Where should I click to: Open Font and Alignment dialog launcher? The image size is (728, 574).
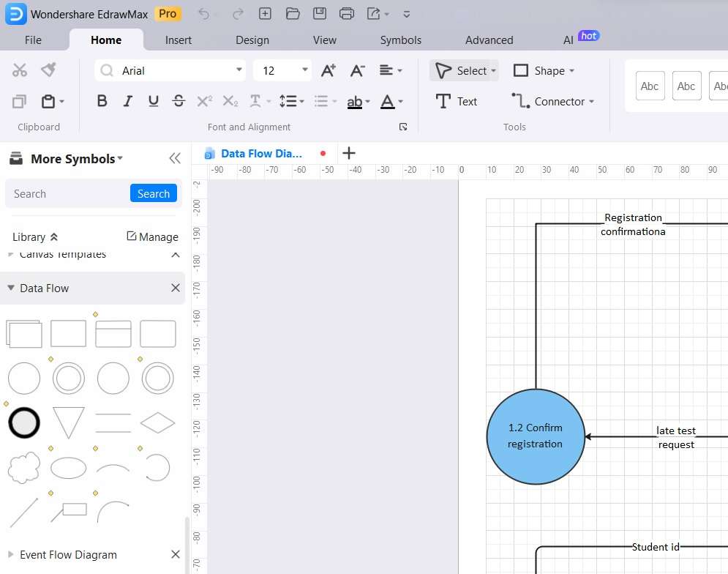click(x=403, y=127)
